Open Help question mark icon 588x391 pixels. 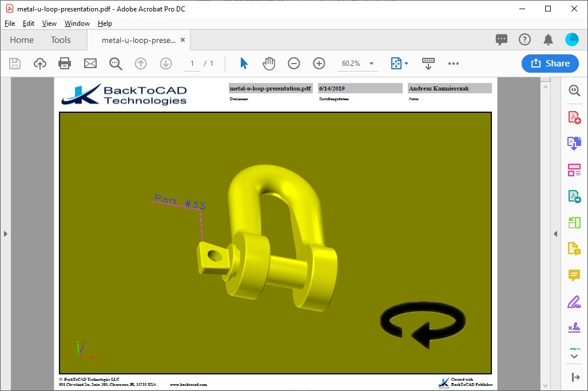click(x=525, y=40)
